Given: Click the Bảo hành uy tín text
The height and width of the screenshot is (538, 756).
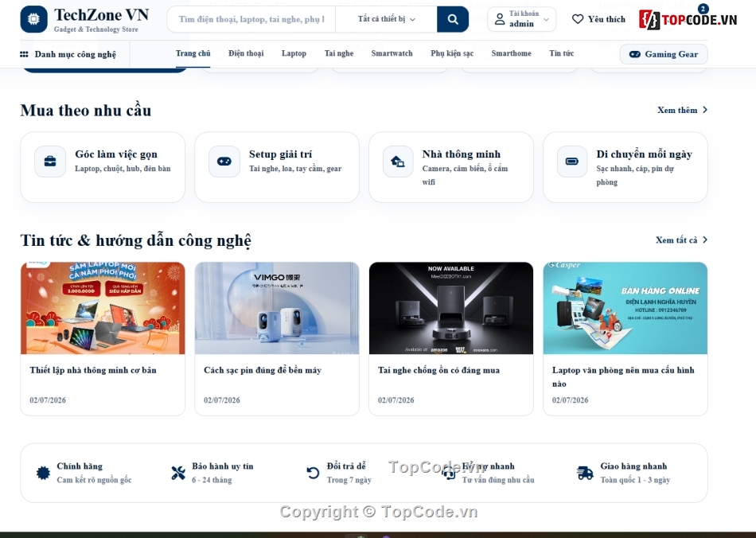Looking at the screenshot, I should (x=222, y=466).
